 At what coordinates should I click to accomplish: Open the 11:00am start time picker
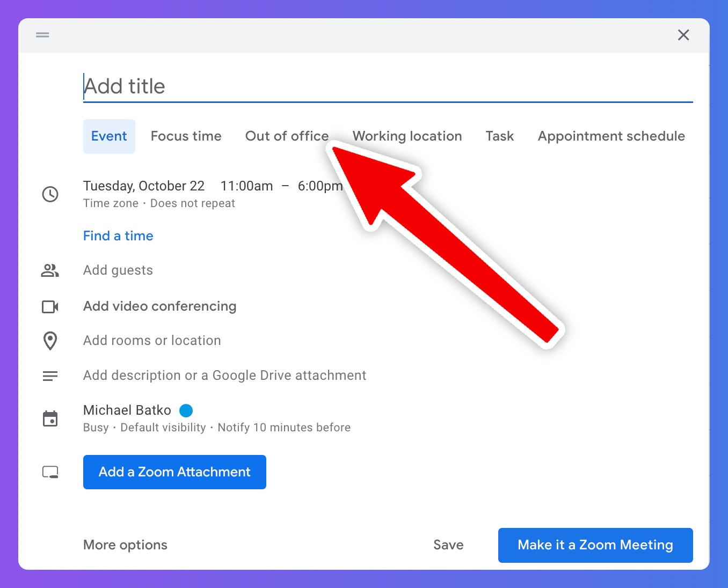(246, 186)
